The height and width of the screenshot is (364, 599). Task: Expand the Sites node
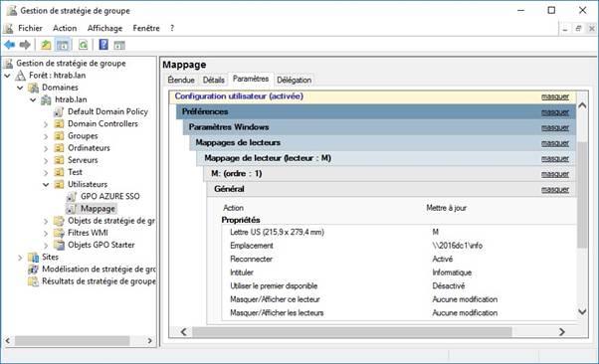(20, 258)
